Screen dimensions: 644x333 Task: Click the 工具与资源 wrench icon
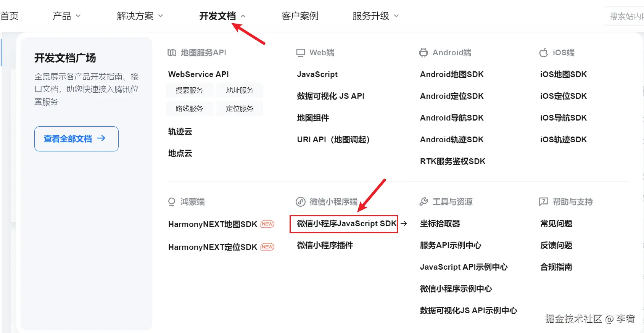pyautogui.click(x=423, y=202)
